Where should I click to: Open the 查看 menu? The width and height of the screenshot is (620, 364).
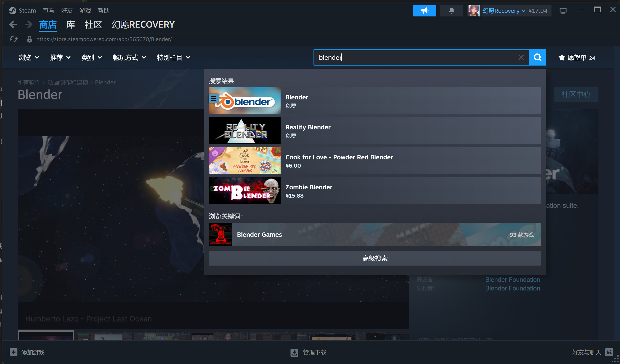(48, 11)
